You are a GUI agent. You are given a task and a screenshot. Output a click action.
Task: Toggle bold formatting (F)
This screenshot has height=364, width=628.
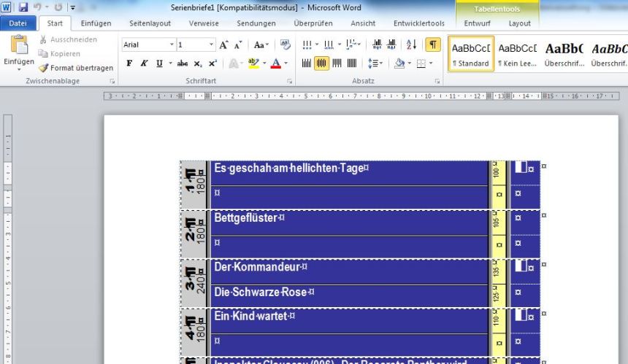pos(129,63)
